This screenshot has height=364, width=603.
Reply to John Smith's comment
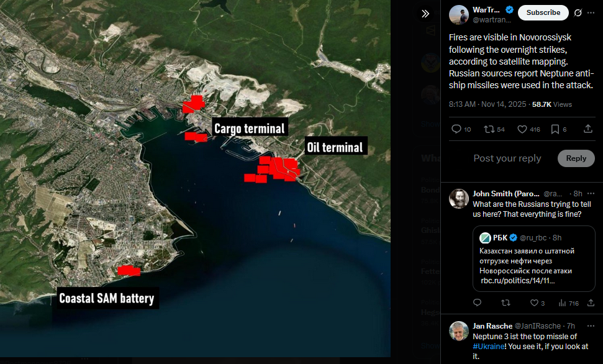pos(478,303)
